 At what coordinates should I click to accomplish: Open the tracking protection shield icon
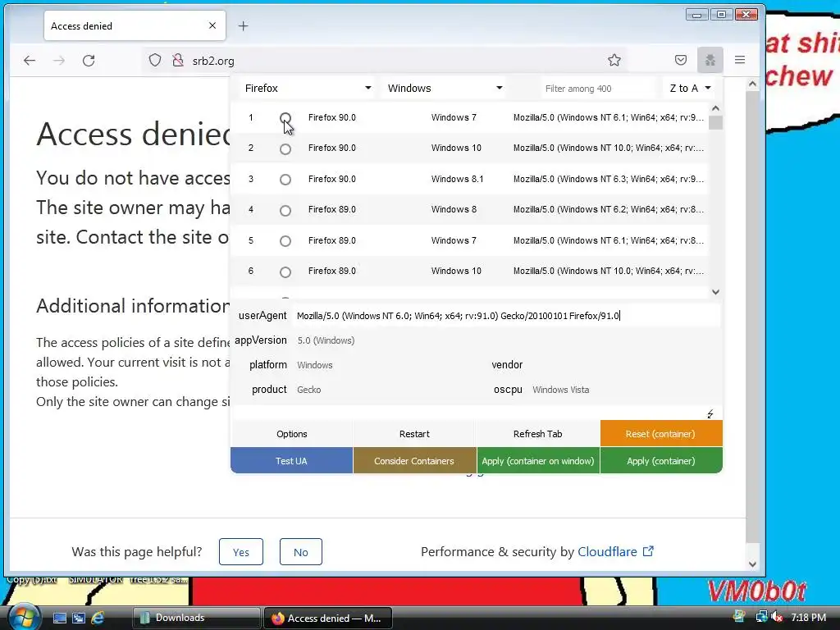(x=155, y=60)
